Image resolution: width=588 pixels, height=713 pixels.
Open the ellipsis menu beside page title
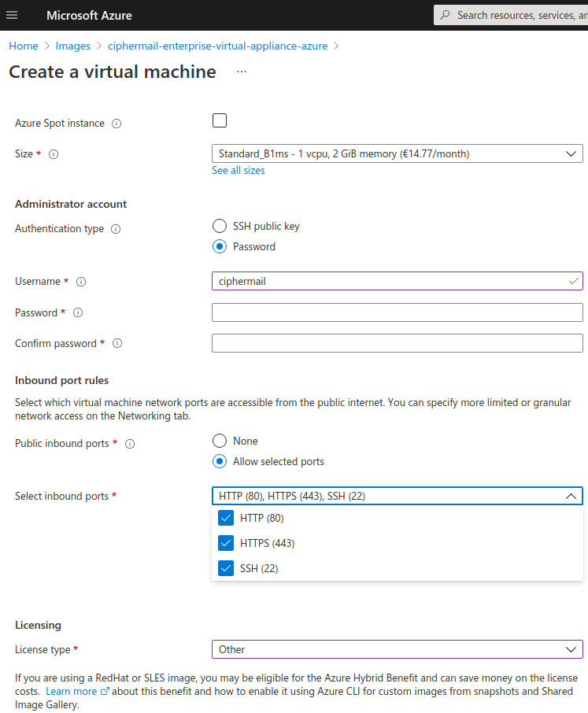[242, 72]
